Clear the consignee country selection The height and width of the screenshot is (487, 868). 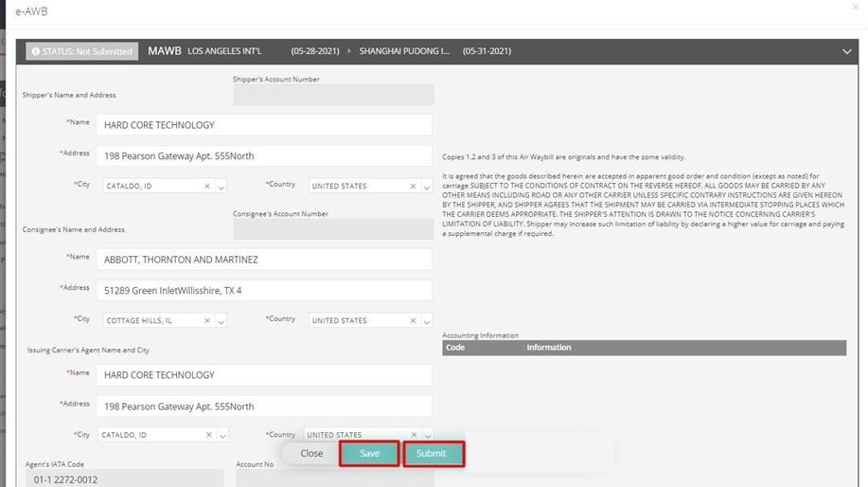click(413, 321)
